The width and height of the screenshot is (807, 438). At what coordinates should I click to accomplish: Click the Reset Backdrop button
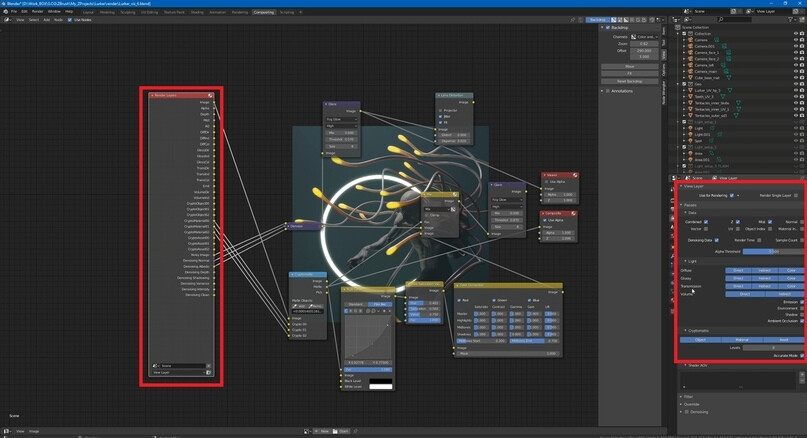coord(630,80)
